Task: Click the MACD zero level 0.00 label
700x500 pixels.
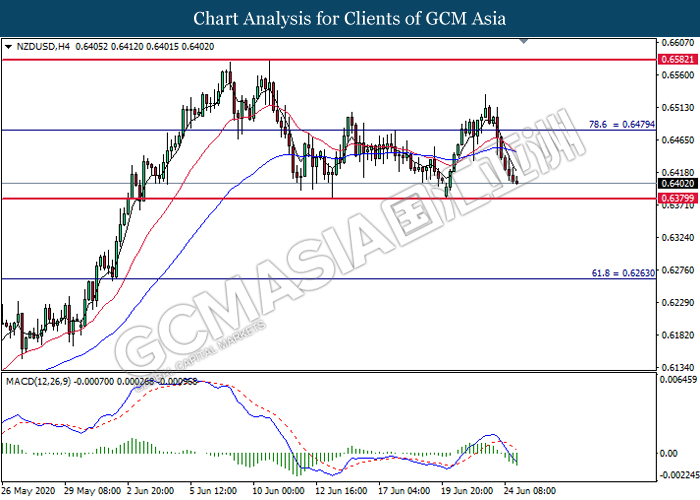Action: 668,454
